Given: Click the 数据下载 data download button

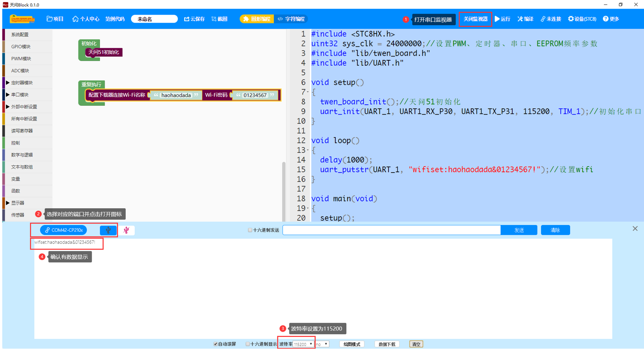Looking at the screenshot, I should point(387,344).
